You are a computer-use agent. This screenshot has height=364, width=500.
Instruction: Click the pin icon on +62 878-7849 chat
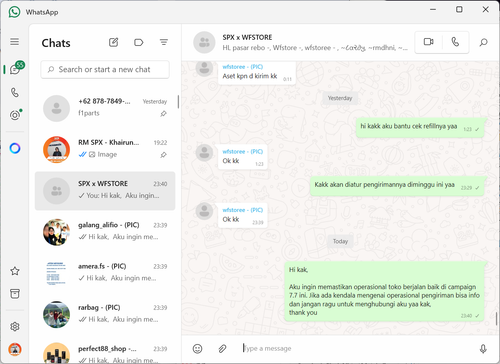tap(163, 114)
